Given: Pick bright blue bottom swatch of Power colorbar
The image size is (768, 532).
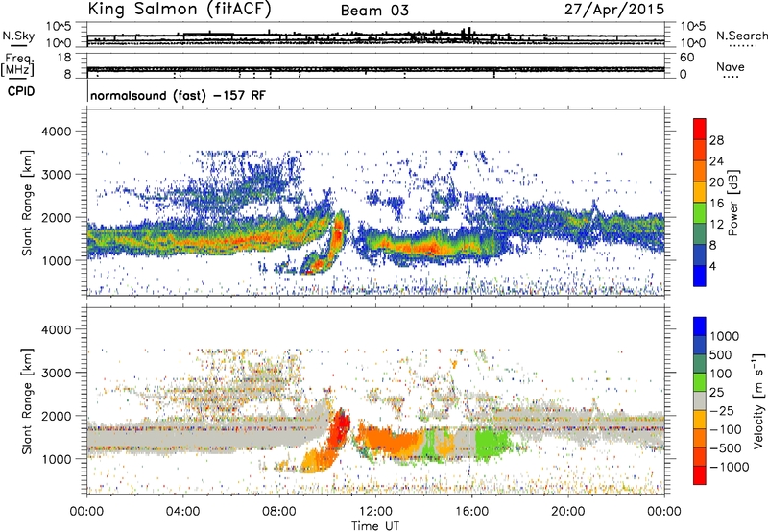Looking at the screenshot, I should pos(700,277).
